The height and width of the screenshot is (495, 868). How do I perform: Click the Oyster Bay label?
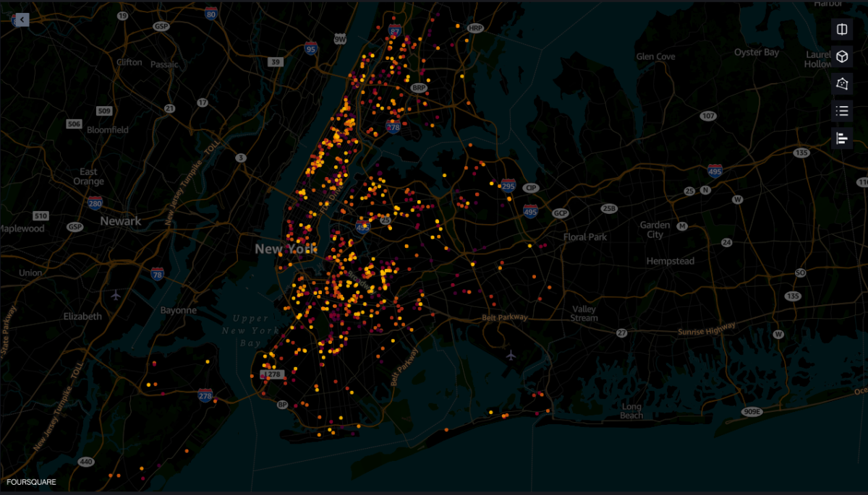757,52
